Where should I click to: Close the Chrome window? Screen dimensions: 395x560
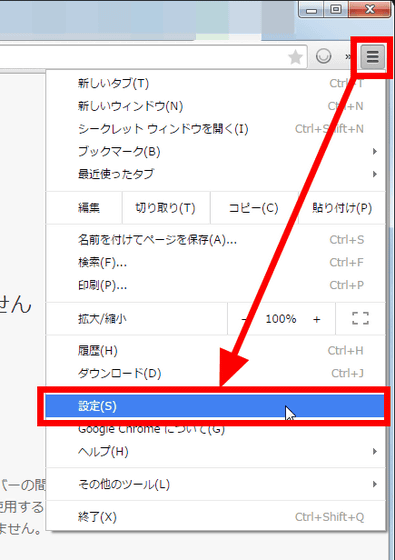pos(370,9)
